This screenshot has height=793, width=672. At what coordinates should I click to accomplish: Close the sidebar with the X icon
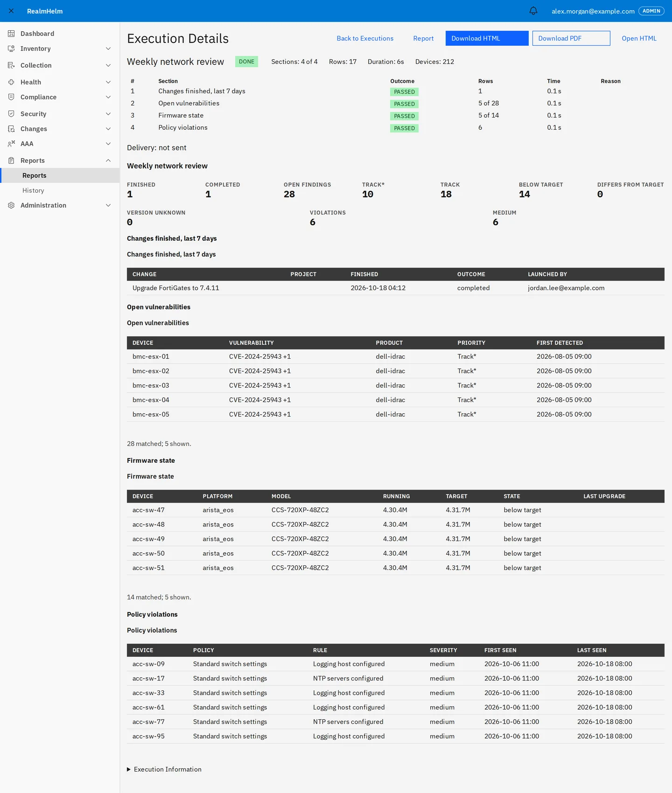(11, 11)
